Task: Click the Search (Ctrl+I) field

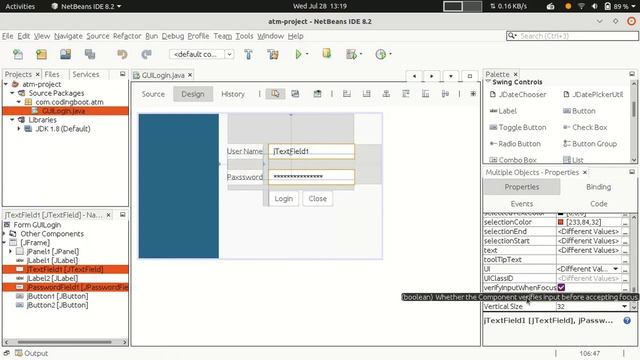Action: pos(572,36)
